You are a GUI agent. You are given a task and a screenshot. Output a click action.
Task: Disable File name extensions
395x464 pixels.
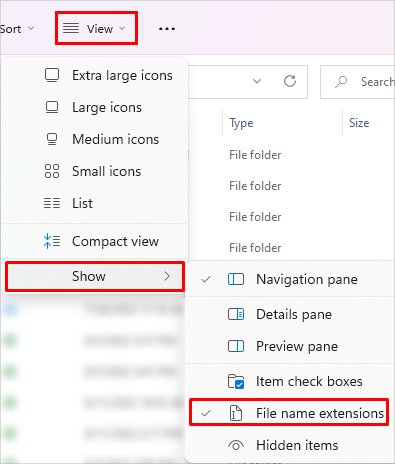tap(289, 413)
